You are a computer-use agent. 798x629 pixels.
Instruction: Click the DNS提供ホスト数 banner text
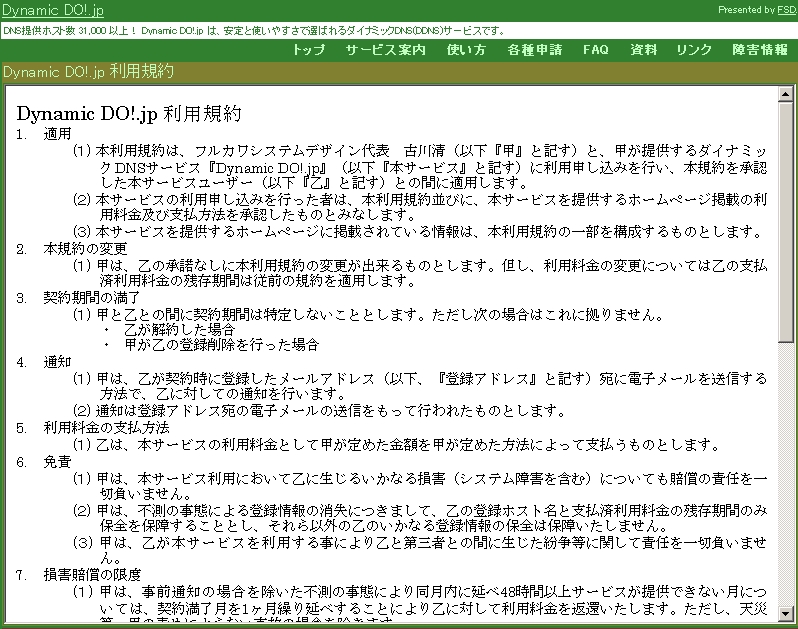(x=254, y=31)
